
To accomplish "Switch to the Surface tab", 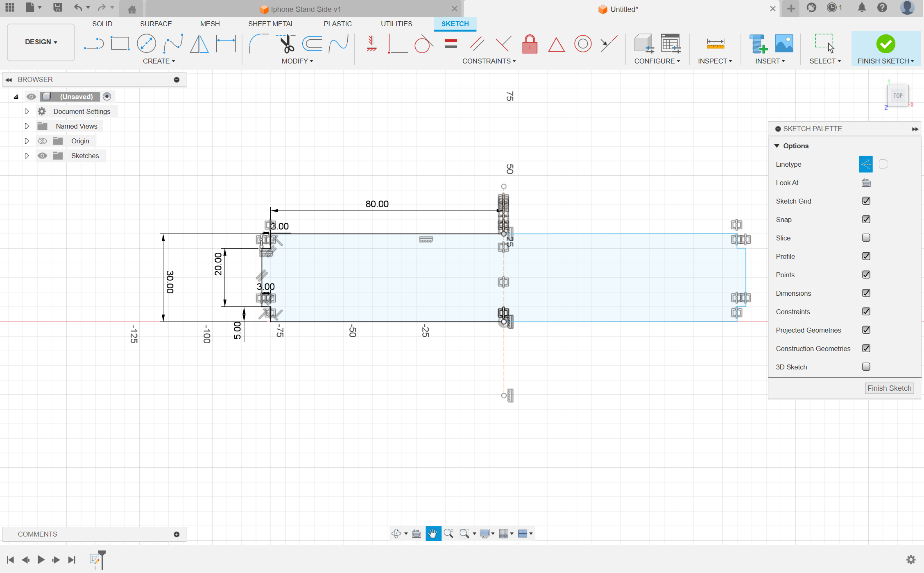I will 155,23.
